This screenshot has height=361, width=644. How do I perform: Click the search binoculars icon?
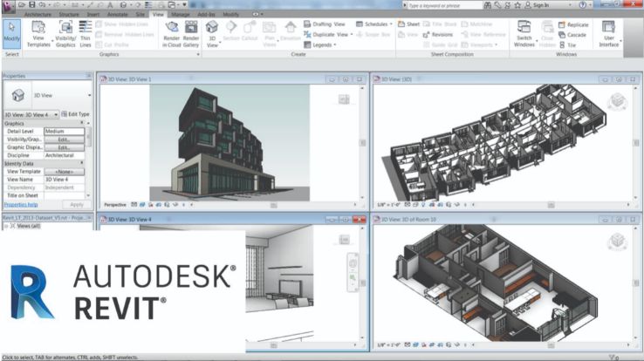(488, 5)
